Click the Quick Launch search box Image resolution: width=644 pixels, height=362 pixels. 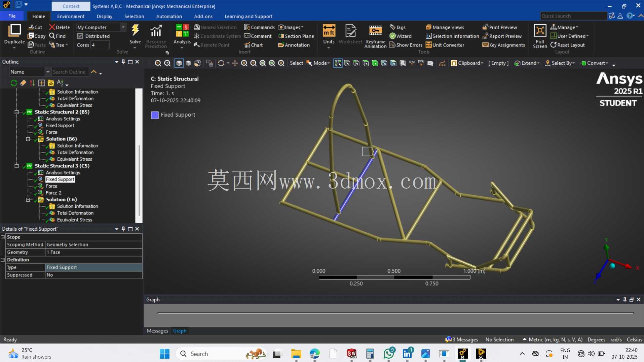[573, 16]
